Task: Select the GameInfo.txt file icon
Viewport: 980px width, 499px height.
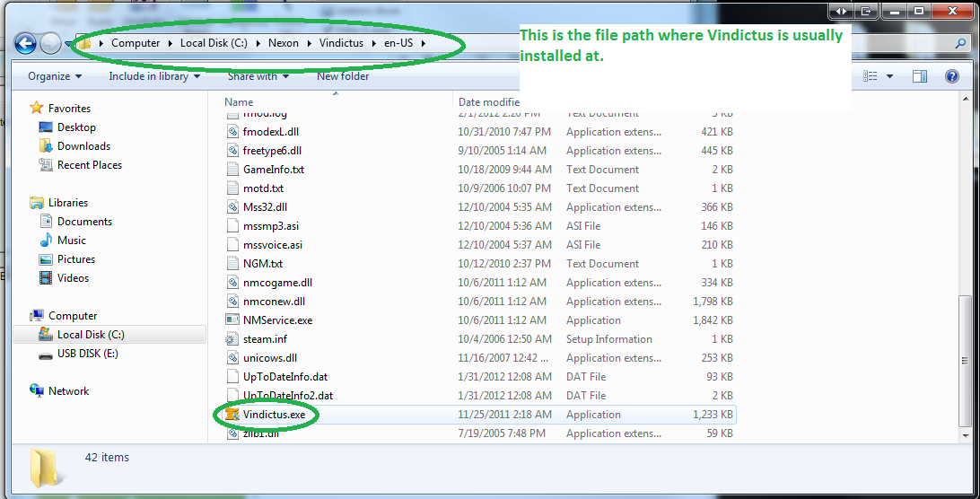Action: (x=232, y=170)
